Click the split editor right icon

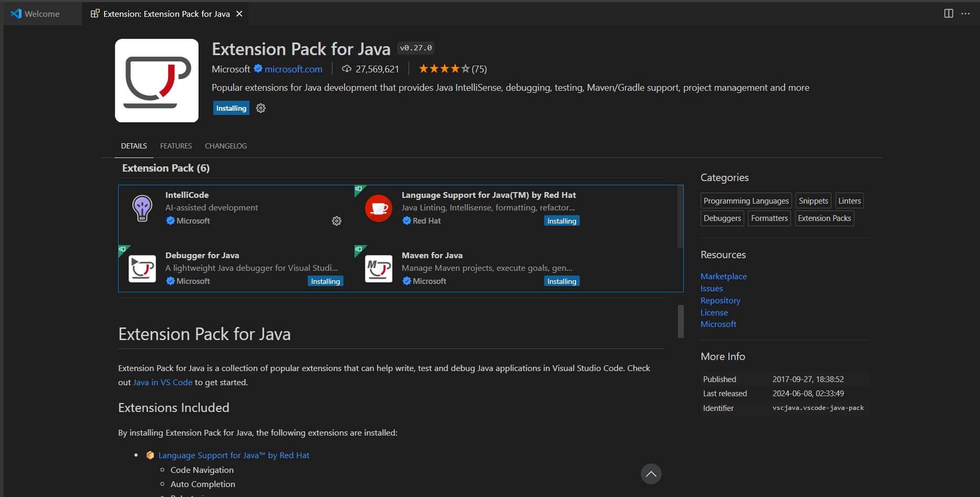(948, 14)
